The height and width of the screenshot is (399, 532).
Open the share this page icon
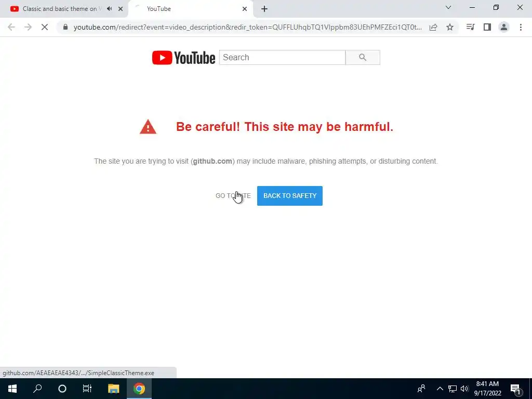433,27
